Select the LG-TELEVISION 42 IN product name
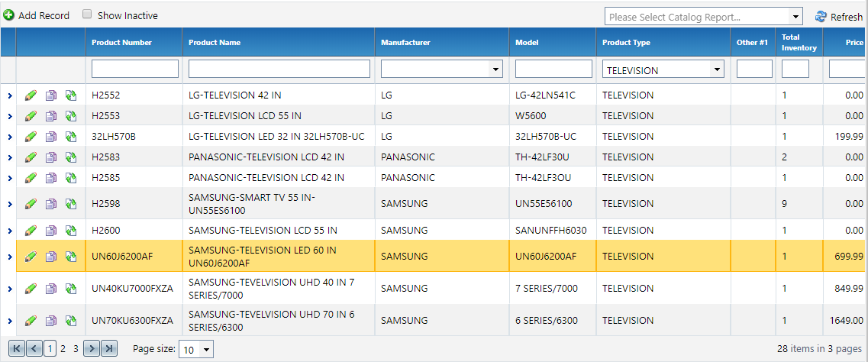868x362 pixels. coord(234,95)
